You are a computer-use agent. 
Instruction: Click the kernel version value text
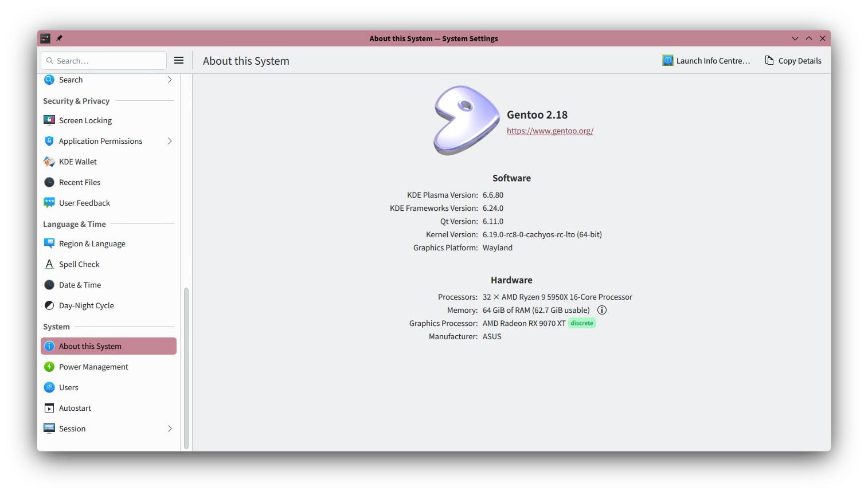point(542,234)
